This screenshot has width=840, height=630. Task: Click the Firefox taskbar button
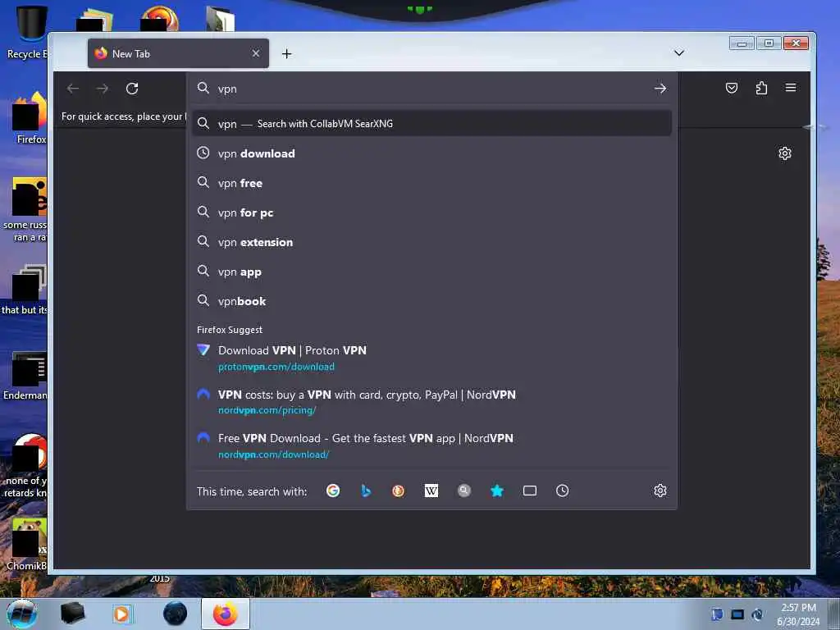point(226,614)
